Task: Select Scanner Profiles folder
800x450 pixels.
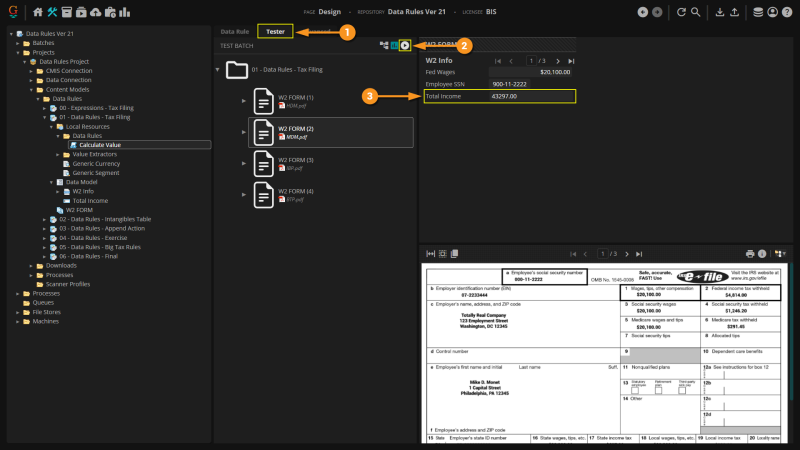Action: click(x=68, y=284)
